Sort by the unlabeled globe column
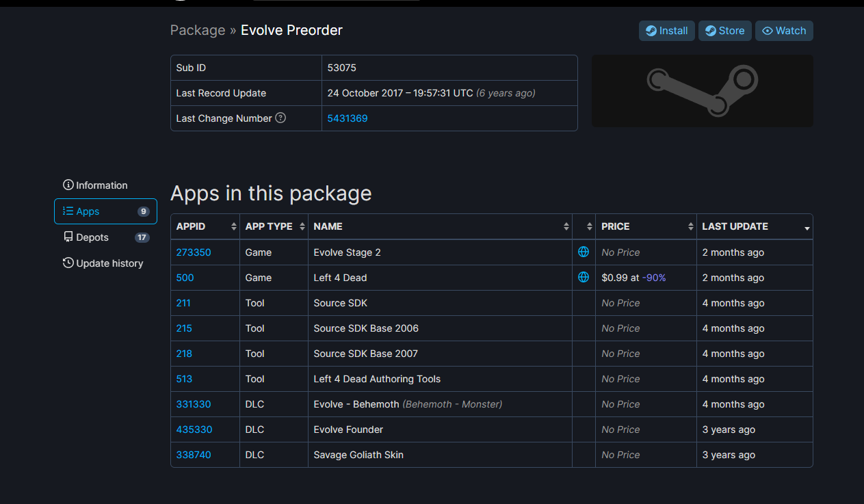 (x=584, y=226)
